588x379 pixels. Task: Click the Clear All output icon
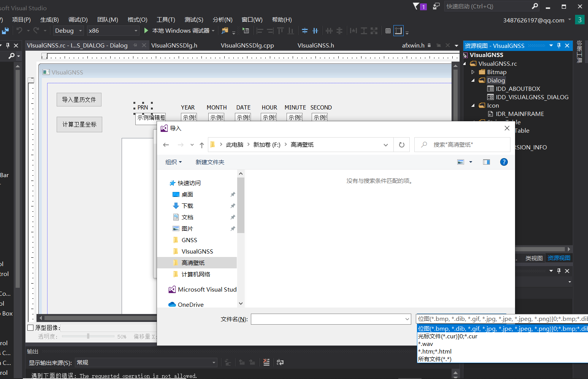click(266, 362)
